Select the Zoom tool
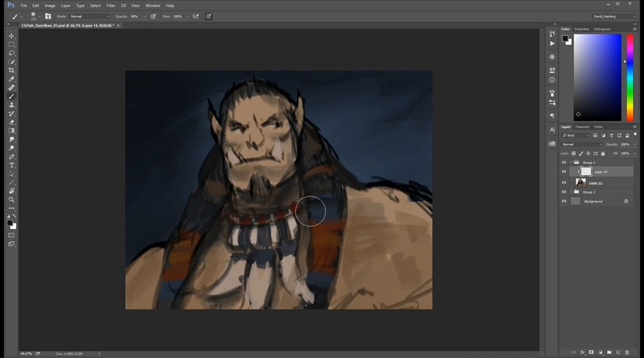 (x=11, y=200)
